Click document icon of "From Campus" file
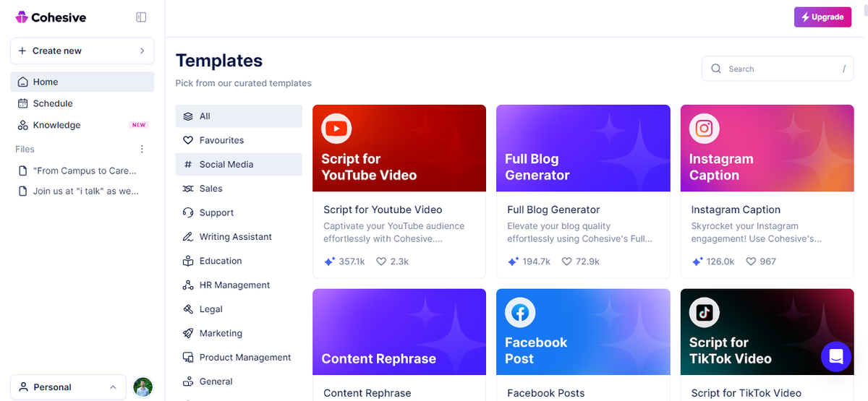 pyautogui.click(x=22, y=171)
